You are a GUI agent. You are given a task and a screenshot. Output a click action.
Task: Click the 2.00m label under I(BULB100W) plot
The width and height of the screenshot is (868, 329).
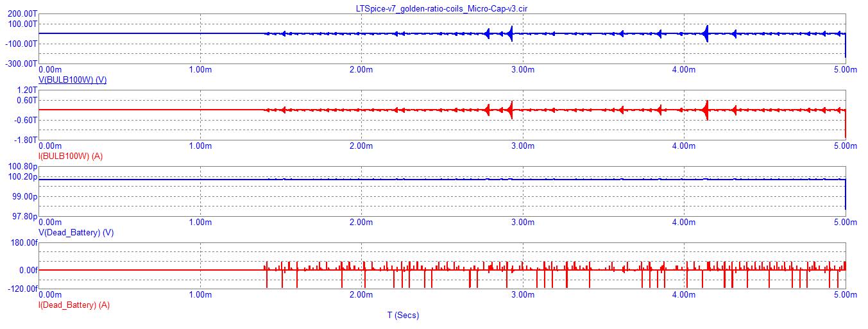click(361, 146)
